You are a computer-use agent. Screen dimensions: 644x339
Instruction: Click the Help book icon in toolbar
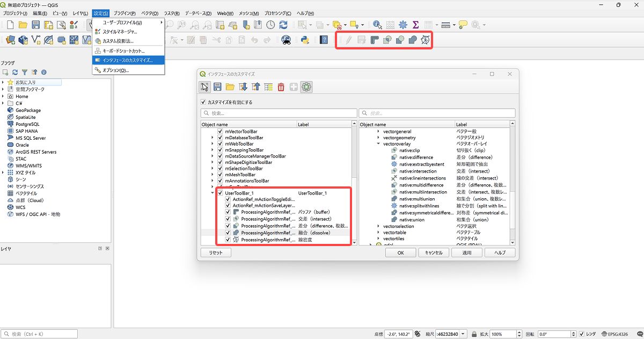(324, 40)
